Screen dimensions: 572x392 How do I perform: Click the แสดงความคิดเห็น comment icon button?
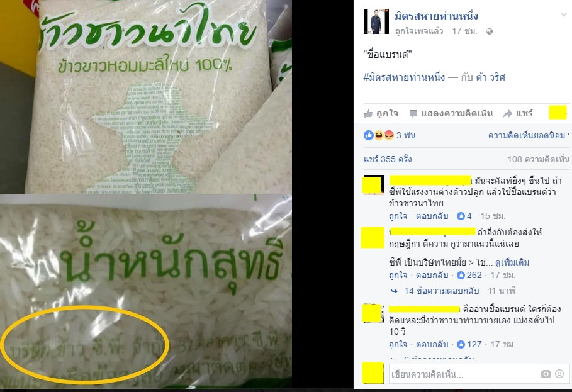pyautogui.click(x=451, y=113)
